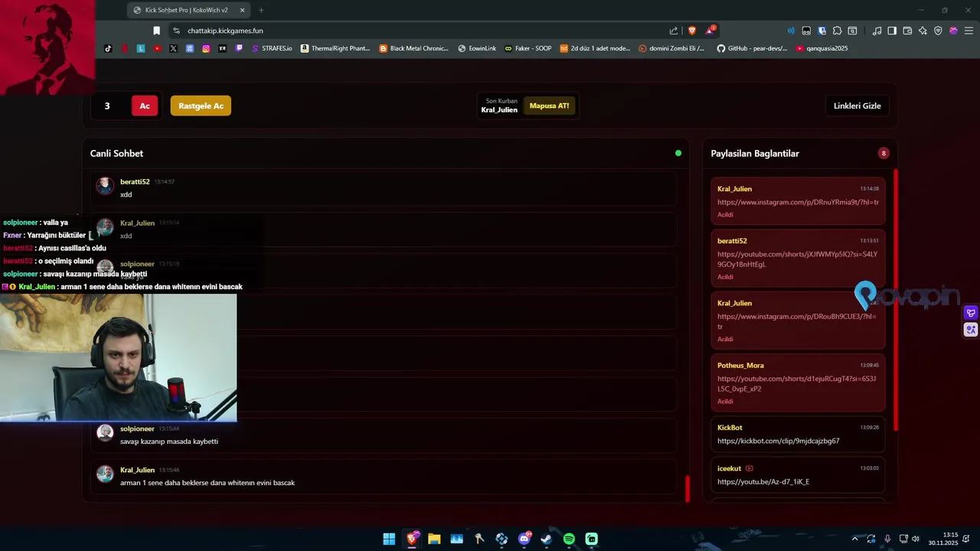This screenshot has height=551, width=980.
Task: Click beratti52's avatar in chat
Action: [105, 186]
